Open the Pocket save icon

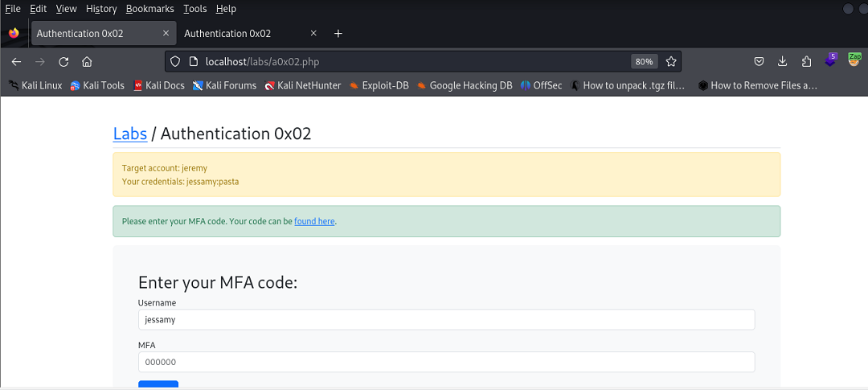pyautogui.click(x=760, y=61)
